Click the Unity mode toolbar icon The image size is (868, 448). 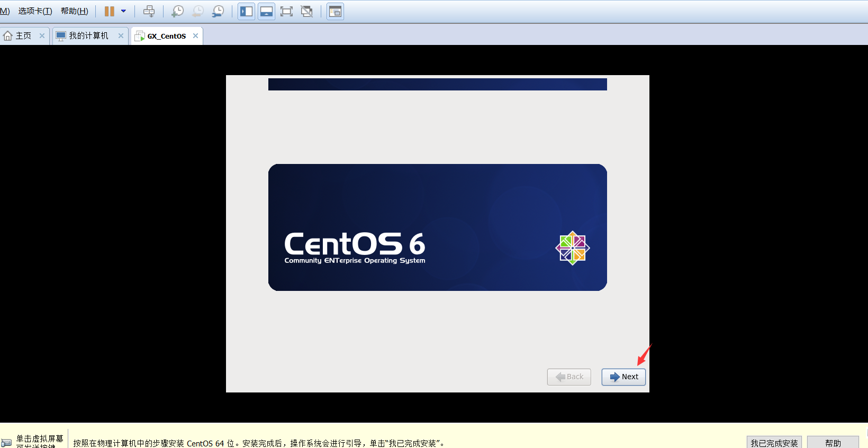[x=306, y=11]
